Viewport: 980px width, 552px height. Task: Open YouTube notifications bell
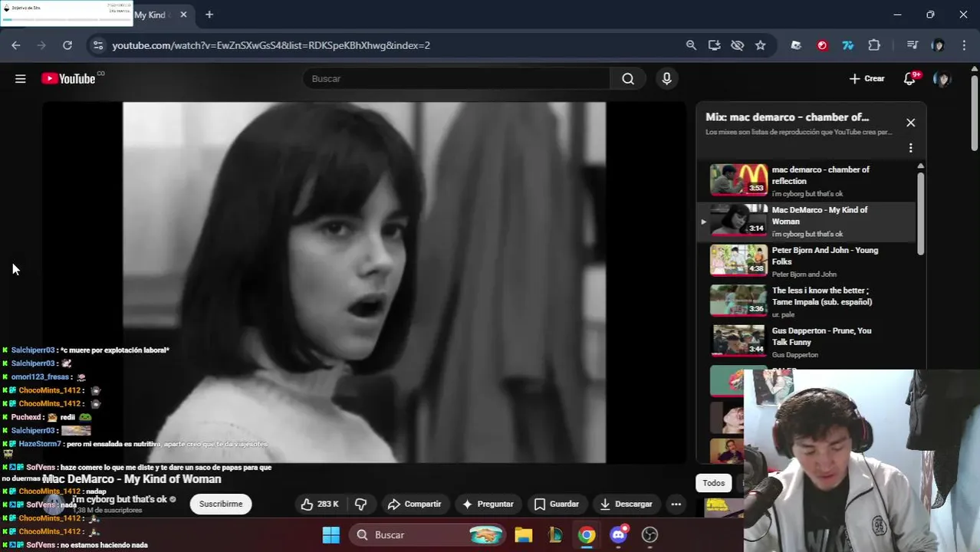(x=910, y=78)
